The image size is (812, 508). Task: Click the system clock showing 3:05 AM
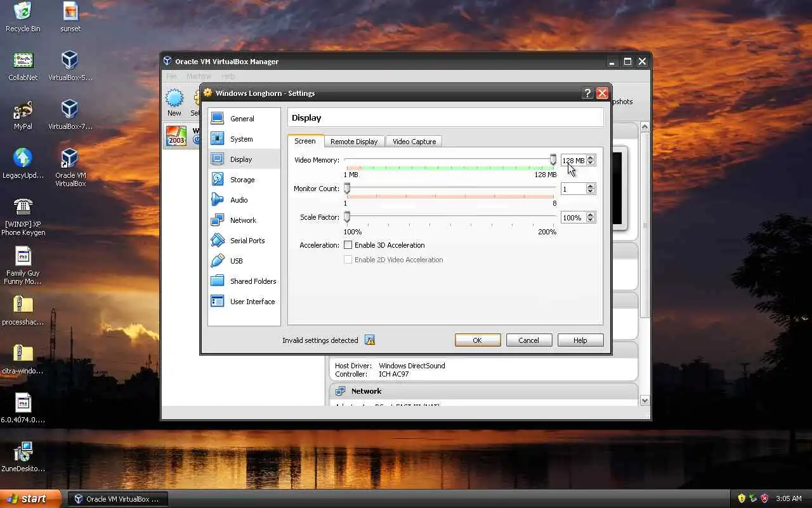click(789, 499)
